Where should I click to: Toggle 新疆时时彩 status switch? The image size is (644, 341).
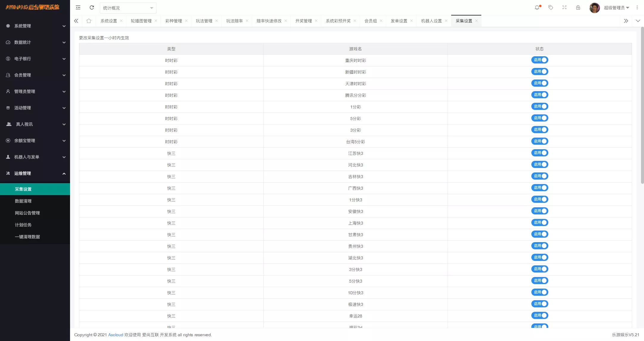(540, 72)
